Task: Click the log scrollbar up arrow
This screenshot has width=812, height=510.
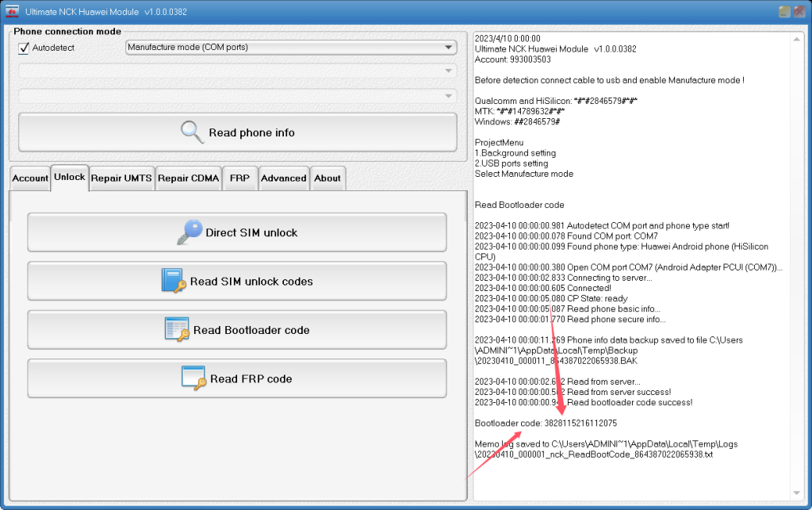Action: click(x=796, y=40)
